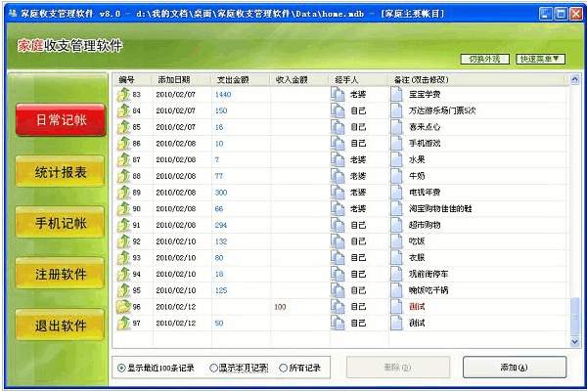The height and width of the screenshot is (392, 587).
Task: Click the expense amount 294
Action: (221, 225)
